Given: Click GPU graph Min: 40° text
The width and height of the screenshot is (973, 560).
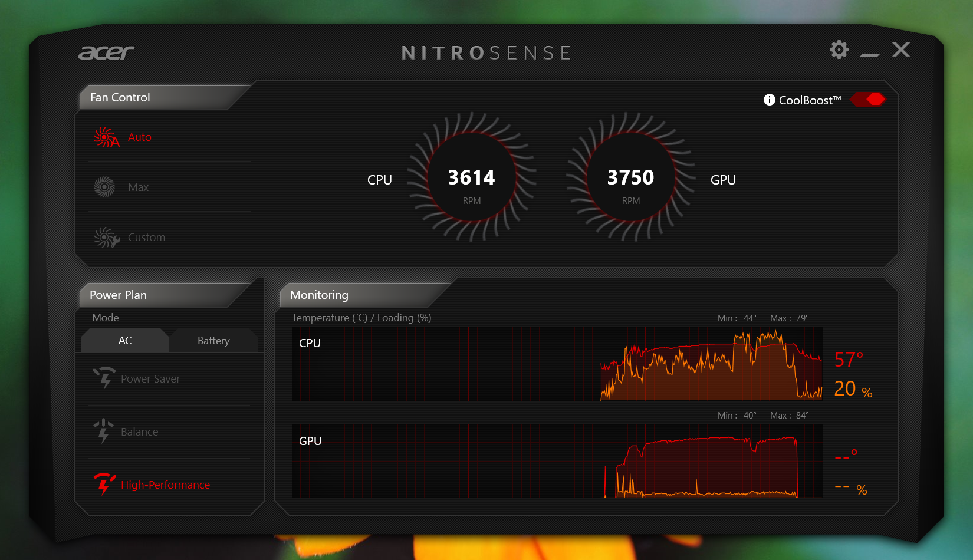Looking at the screenshot, I should point(737,416).
